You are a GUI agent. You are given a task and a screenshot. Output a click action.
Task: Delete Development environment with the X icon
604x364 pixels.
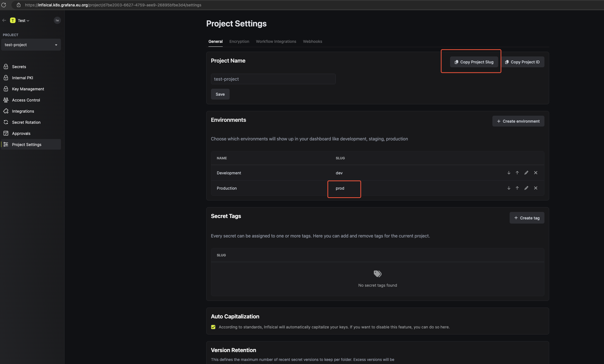point(536,173)
